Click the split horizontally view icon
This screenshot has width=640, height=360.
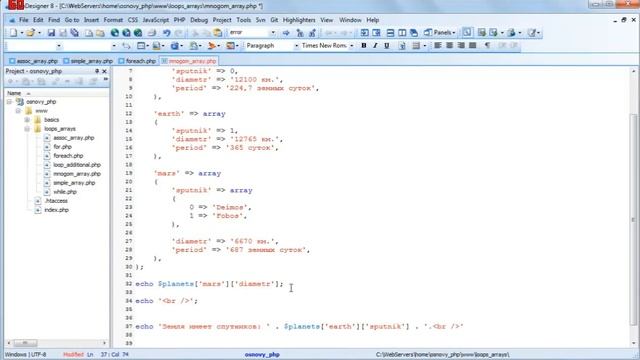390,33
